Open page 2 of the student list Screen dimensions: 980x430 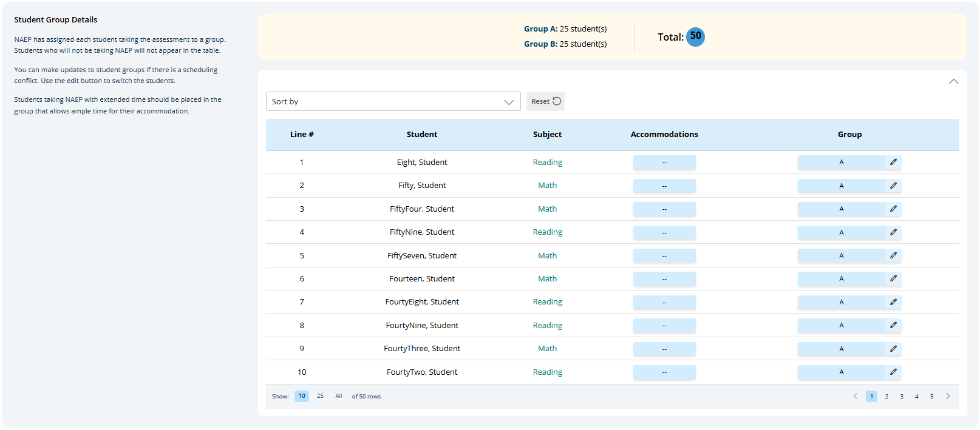pos(886,397)
